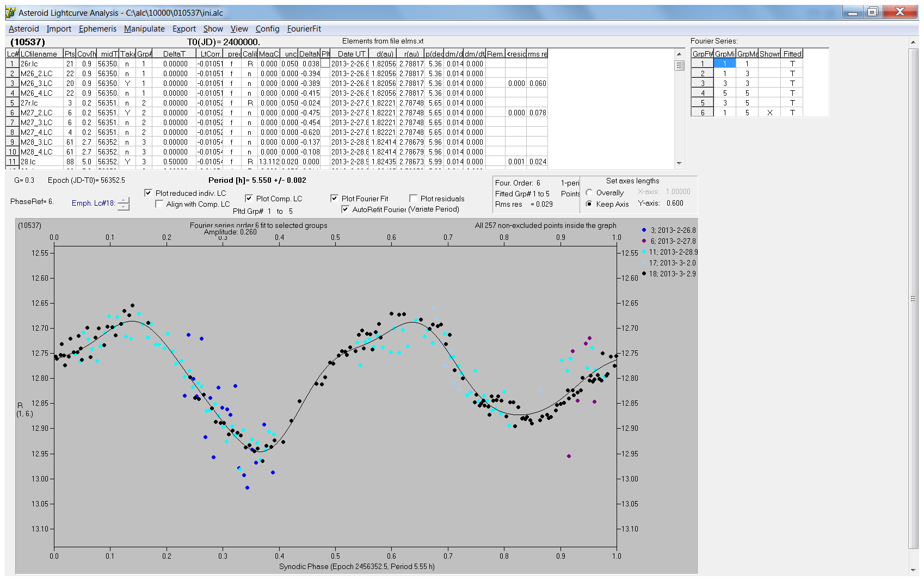Click main window scroll-down arrow
924x581 pixels.
(913, 570)
